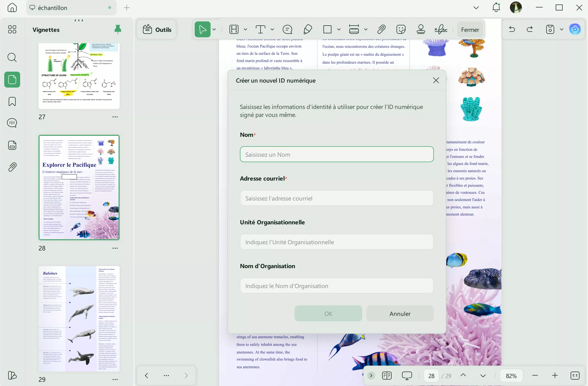Toggle the pin on Vignettes panel
This screenshot has width=588, height=386.
(118, 30)
